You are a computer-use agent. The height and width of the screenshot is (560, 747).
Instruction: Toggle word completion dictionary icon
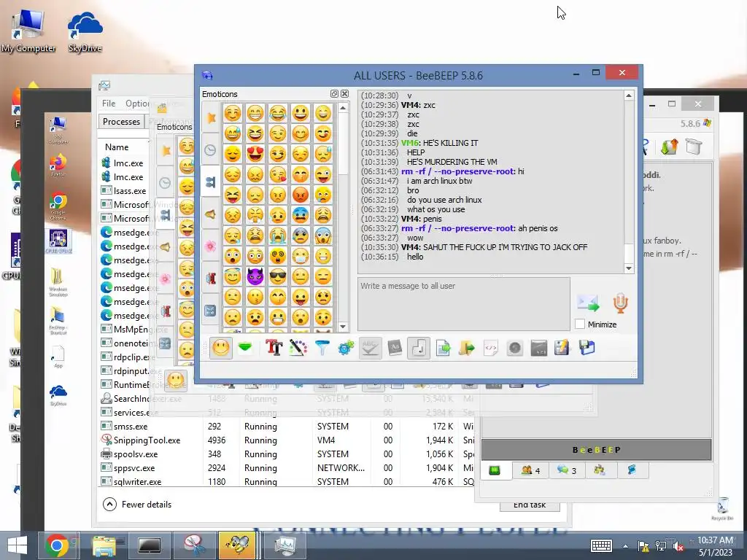(x=395, y=348)
